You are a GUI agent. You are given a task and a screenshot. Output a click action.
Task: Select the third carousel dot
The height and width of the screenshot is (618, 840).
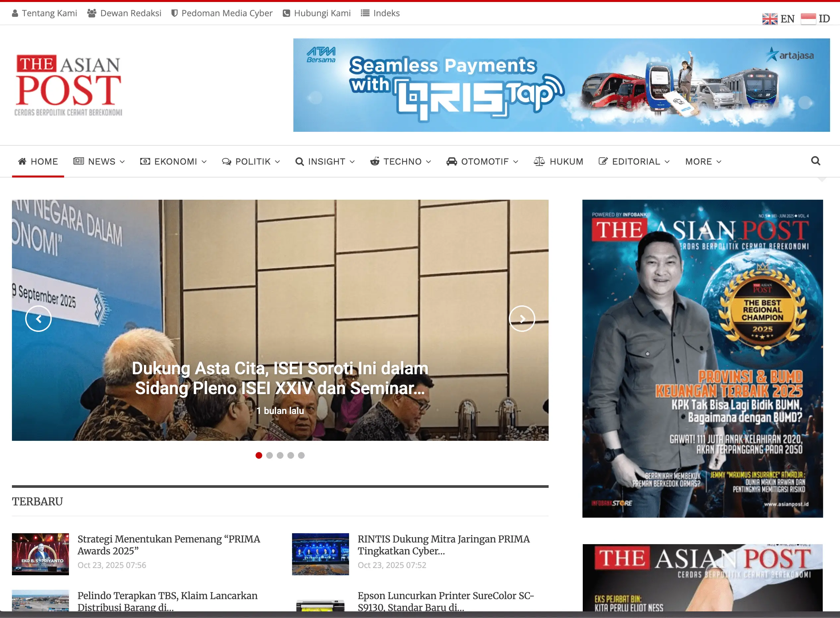[x=280, y=455]
